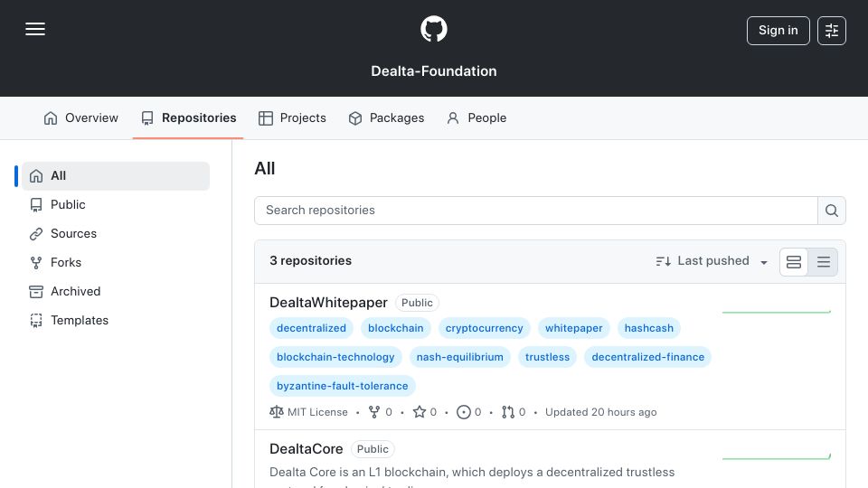Click the magnifier search button
Viewport: 868px width, 488px height.
(x=832, y=211)
